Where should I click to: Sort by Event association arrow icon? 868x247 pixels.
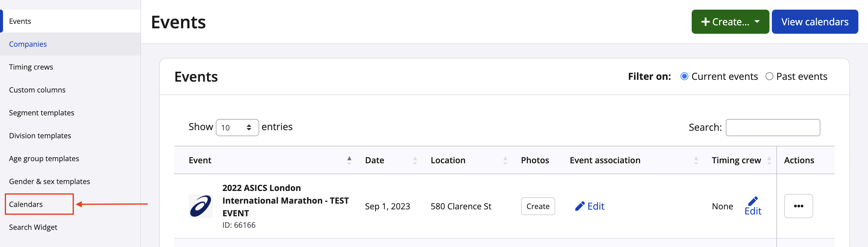pos(696,160)
